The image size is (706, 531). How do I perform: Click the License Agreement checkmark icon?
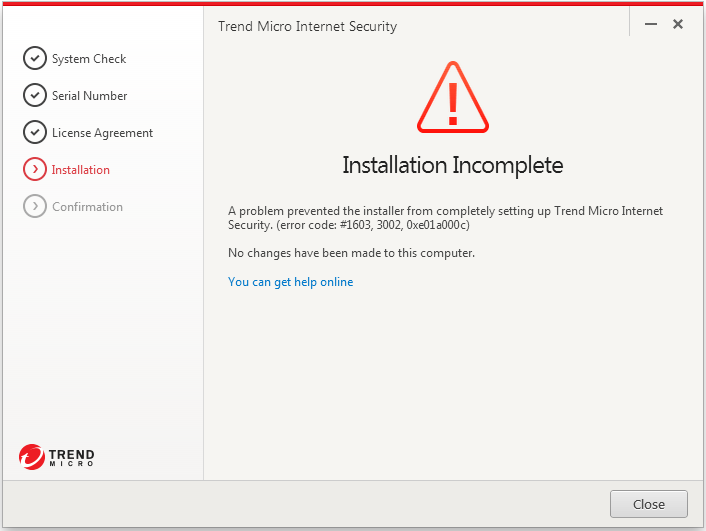tap(35, 132)
